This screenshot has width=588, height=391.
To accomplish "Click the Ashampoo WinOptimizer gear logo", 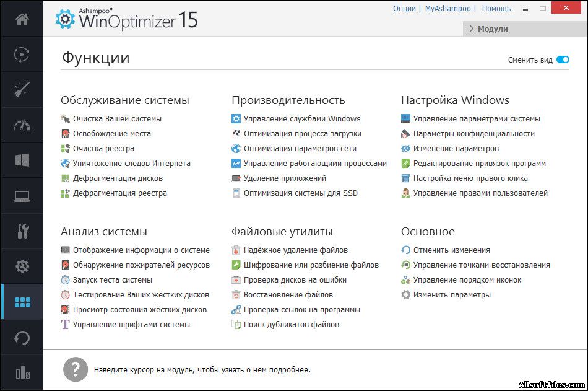I will click(x=65, y=19).
